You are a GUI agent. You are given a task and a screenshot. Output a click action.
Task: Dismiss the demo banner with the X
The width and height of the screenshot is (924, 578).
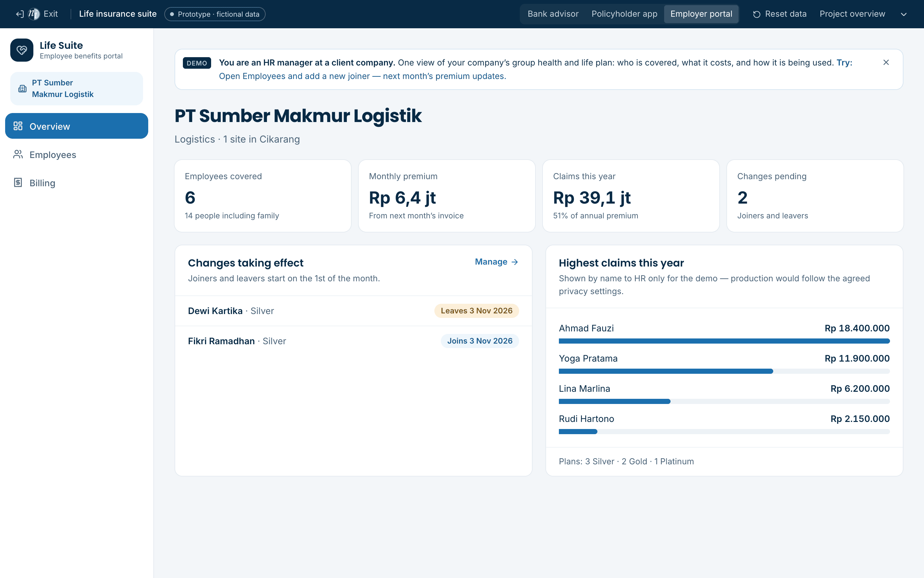[x=886, y=62]
